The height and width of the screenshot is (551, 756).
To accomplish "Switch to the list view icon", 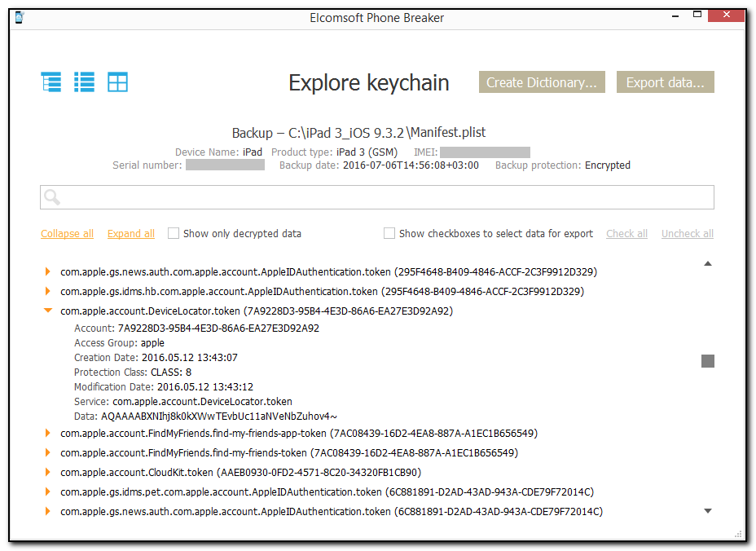I will click(x=84, y=82).
